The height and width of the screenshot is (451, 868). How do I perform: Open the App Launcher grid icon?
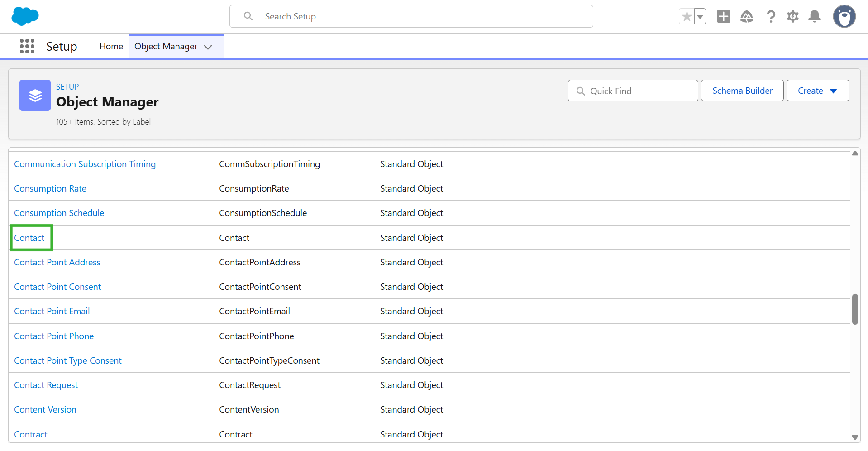pyautogui.click(x=27, y=46)
